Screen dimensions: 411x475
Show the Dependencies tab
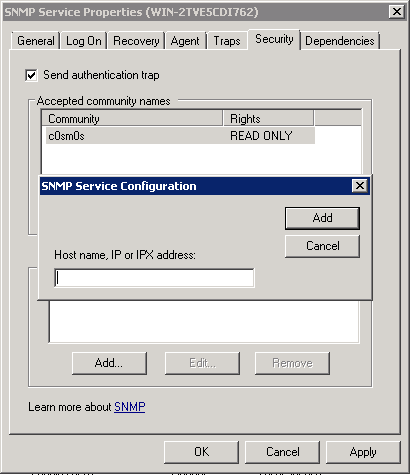(x=340, y=41)
